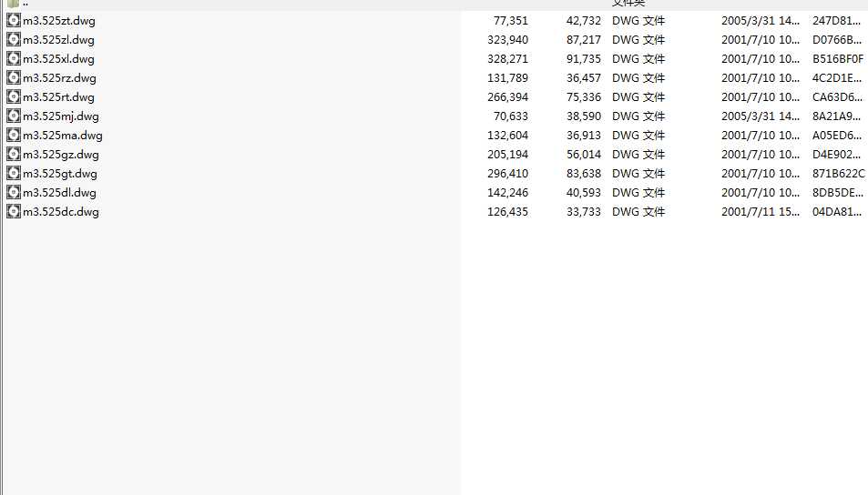Screen dimensions: 868x495
Task: Select the 2005/3/31 date of m3.525mj.dwg
Action: click(761, 116)
